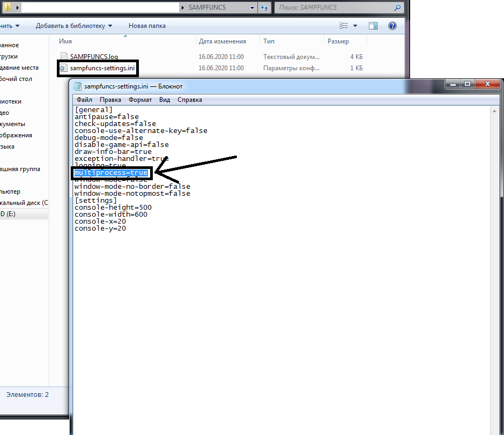Viewport: 504px width, 435px height.
Task: Click the change view icon
Action: click(344, 26)
